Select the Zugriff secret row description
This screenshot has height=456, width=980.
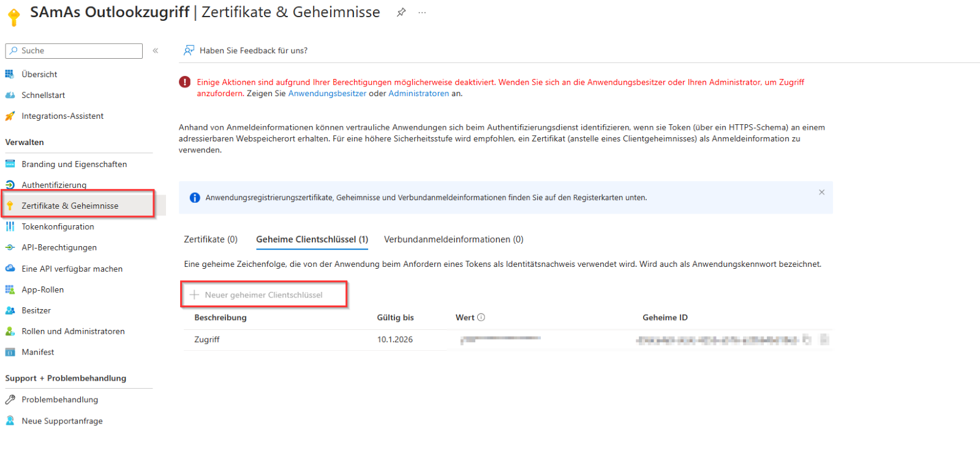tap(207, 339)
